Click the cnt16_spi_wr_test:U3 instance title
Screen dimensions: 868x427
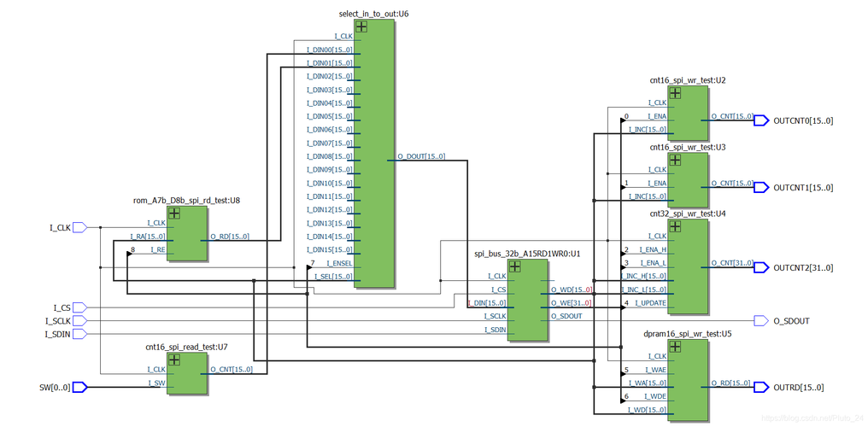(x=688, y=147)
